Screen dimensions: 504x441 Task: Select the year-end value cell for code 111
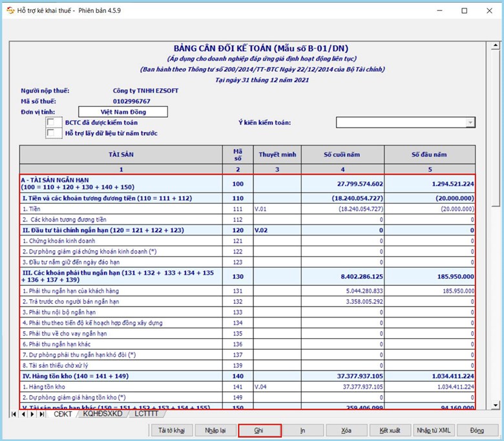[342, 210]
